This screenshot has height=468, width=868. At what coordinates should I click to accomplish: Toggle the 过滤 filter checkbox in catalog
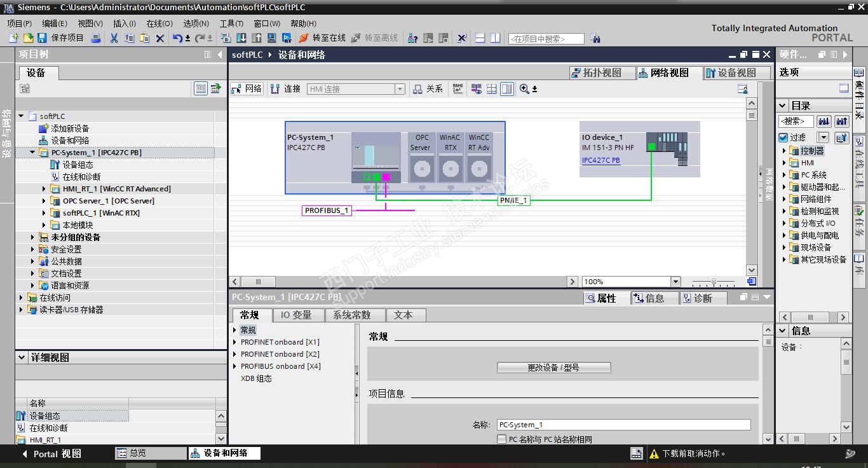click(x=783, y=137)
